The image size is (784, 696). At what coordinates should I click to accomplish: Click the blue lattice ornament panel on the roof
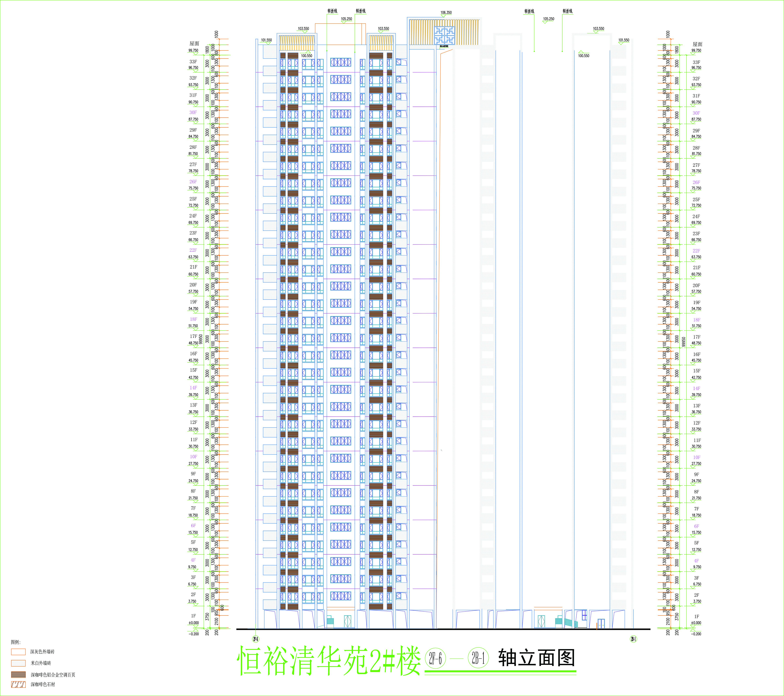(445, 36)
